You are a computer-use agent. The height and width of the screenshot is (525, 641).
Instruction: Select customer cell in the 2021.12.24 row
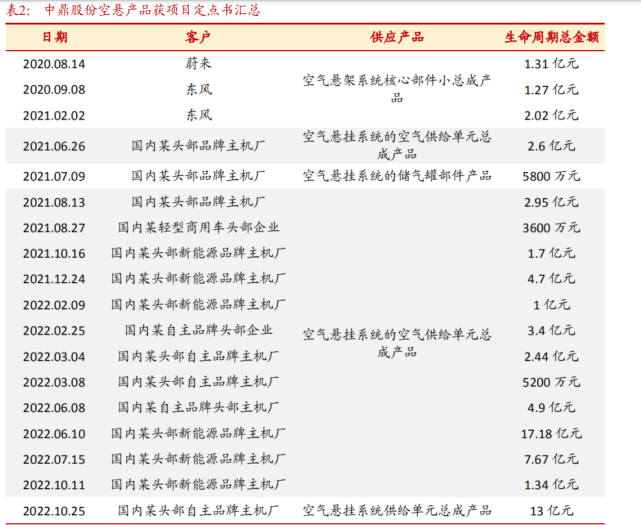click(198, 278)
